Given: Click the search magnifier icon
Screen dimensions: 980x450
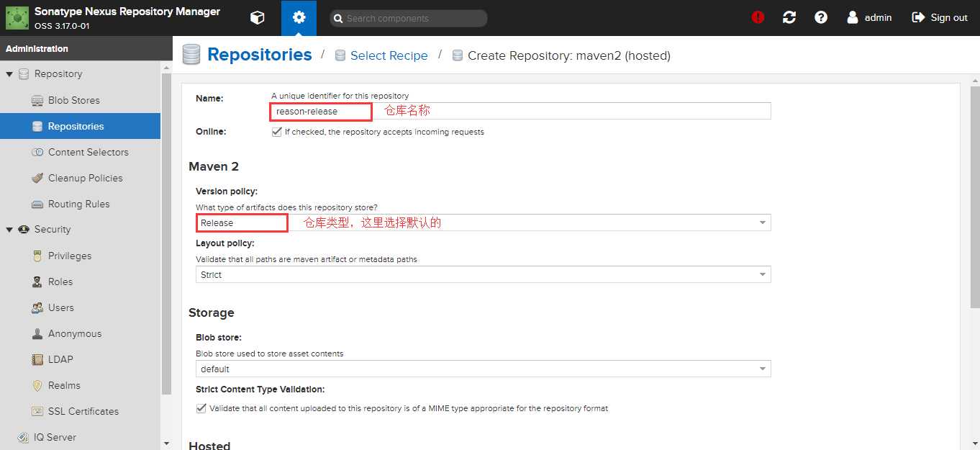Looking at the screenshot, I should pos(337,18).
